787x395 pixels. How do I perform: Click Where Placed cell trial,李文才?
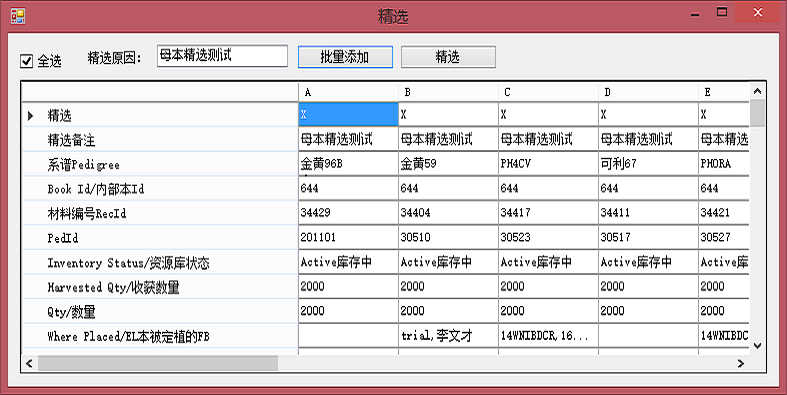448,336
